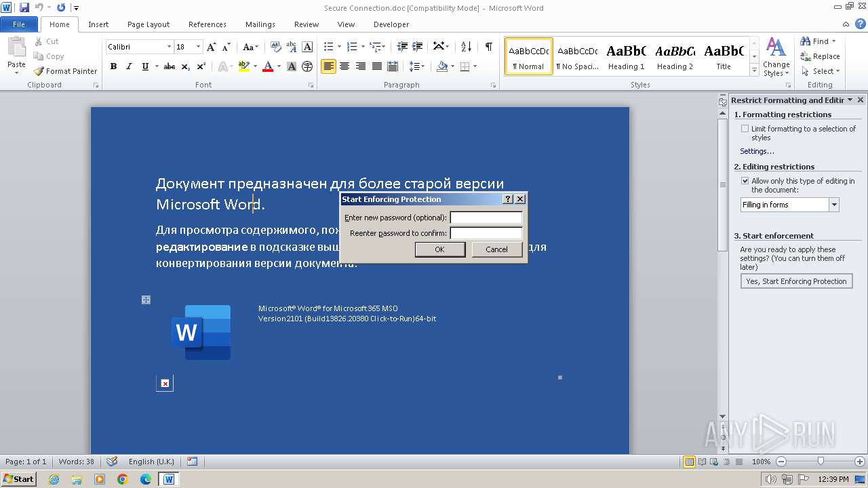
Task: Sort paragraph content
Action: (466, 47)
